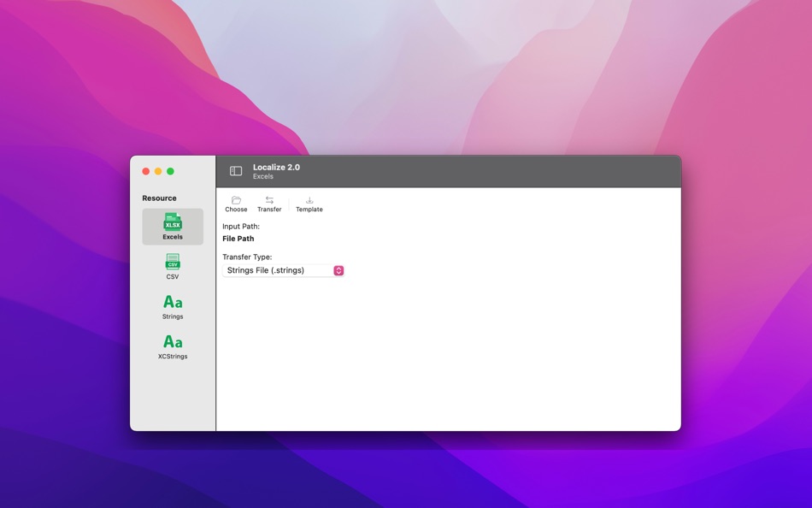Click the File Path text
812x508 pixels.
[238, 238]
